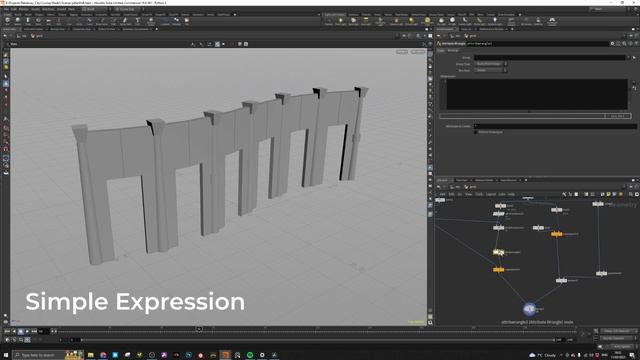Open Spotify from the Windows taskbar
The image size is (640, 360).
250,355
